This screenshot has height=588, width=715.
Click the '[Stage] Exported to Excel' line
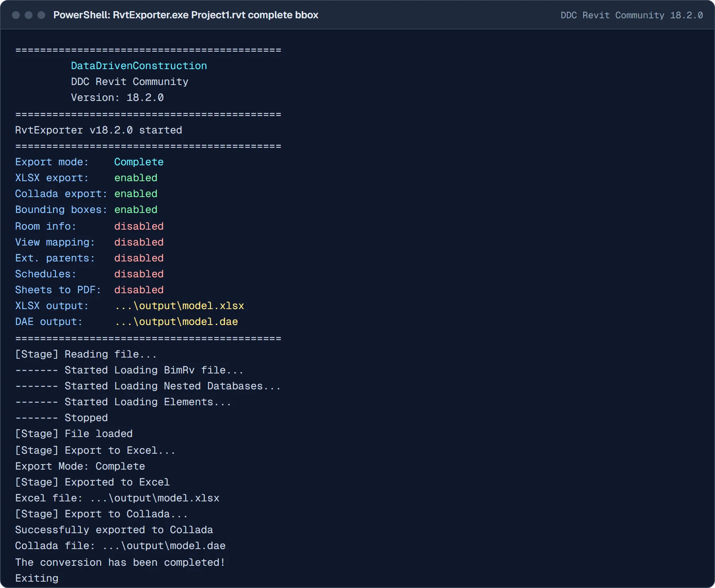click(x=92, y=482)
